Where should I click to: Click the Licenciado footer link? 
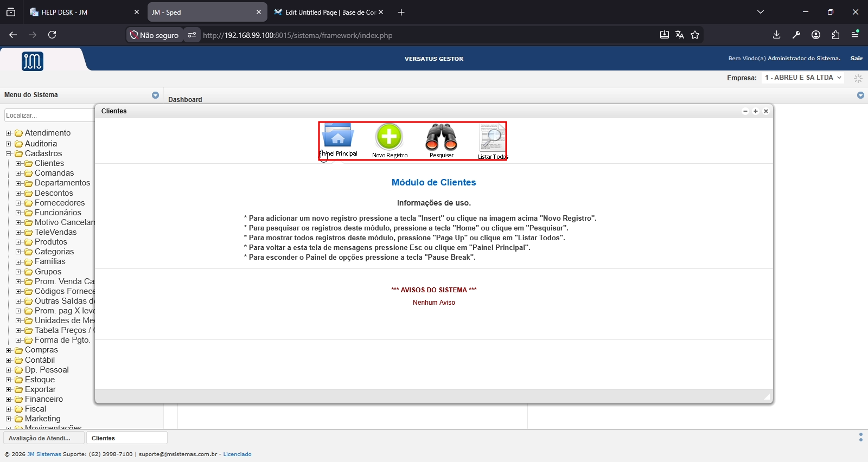pyautogui.click(x=237, y=454)
